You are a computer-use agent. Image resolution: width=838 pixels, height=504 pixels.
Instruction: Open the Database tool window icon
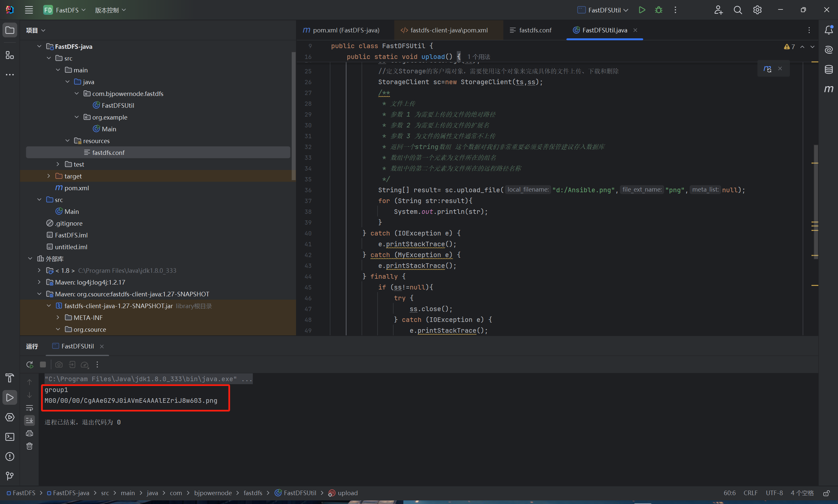pyautogui.click(x=829, y=69)
